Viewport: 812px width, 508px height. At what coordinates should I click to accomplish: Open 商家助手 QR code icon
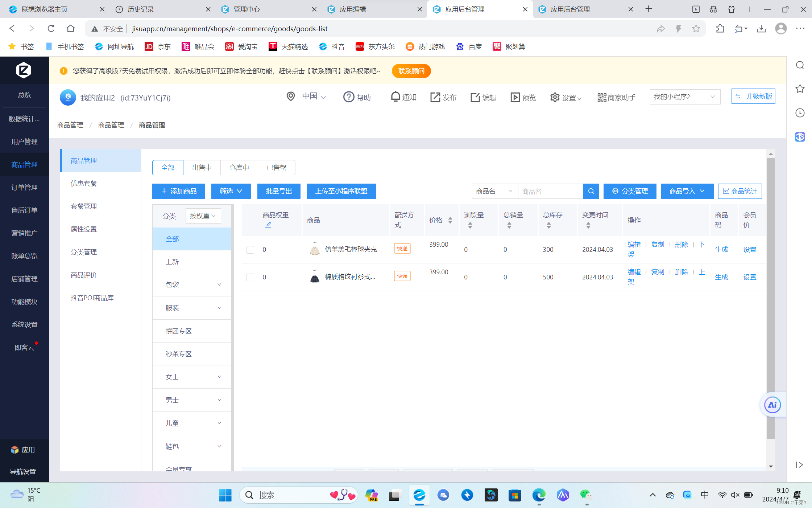602,97
